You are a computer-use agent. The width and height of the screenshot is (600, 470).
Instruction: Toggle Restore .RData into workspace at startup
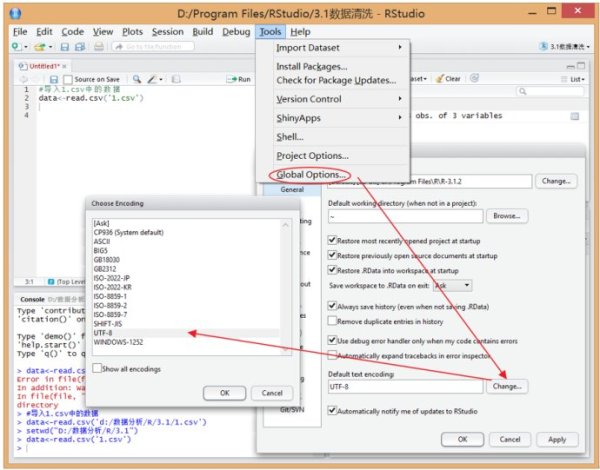click(332, 270)
